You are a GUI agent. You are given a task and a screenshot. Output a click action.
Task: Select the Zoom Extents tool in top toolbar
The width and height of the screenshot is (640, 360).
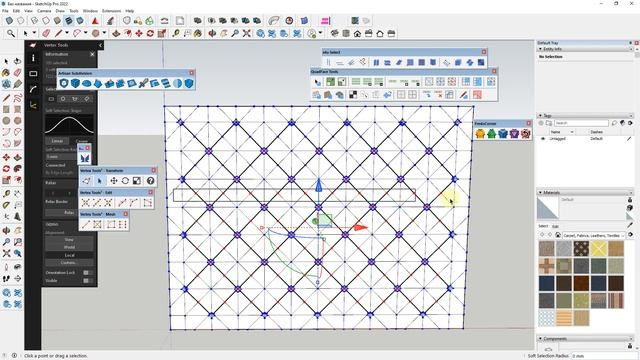[x=247, y=33]
